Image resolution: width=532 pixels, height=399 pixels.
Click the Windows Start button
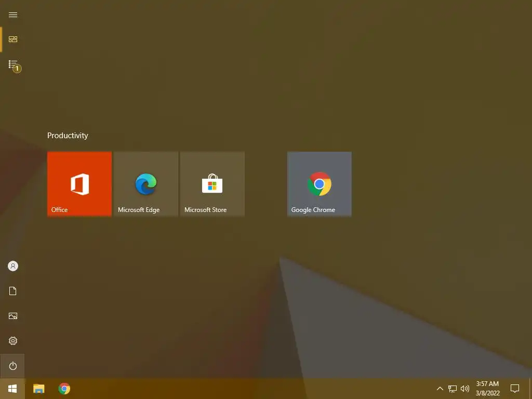pyautogui.click(x=12, y=389)
